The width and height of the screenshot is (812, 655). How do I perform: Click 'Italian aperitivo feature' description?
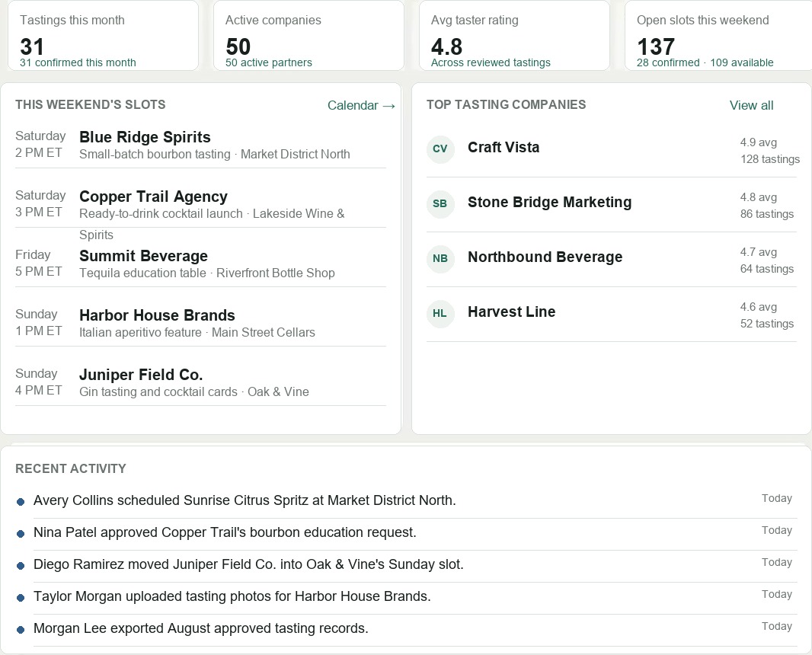point(140,332)
